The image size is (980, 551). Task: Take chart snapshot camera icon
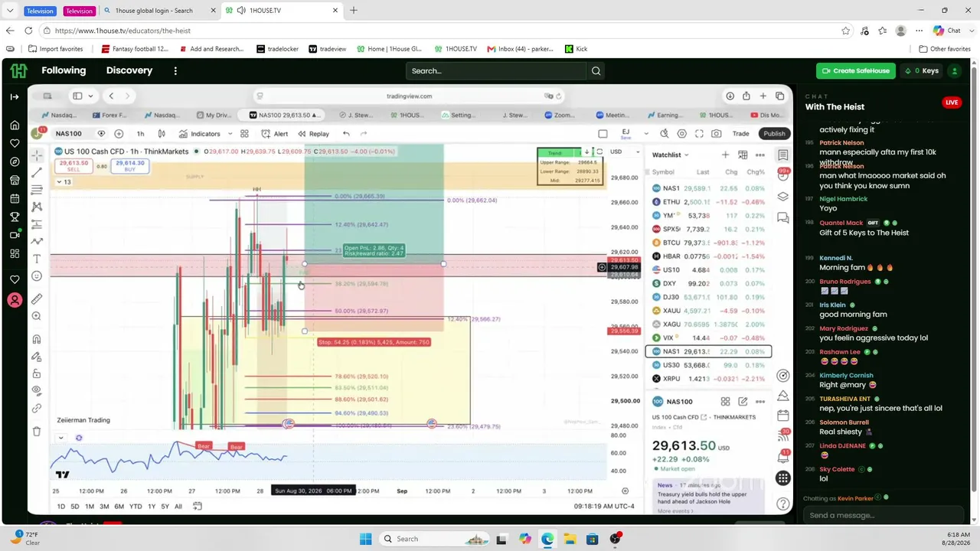tap(717, 134)
